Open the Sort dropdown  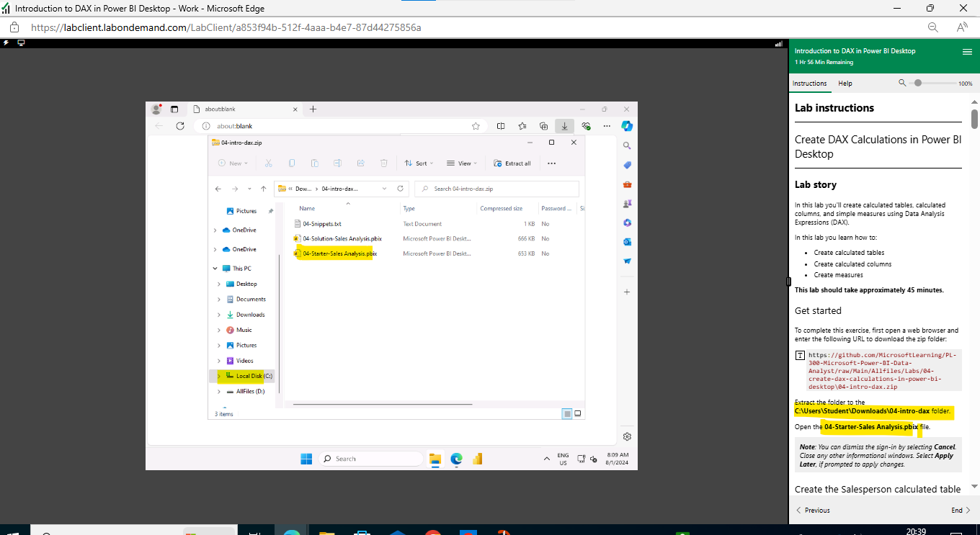419,163
